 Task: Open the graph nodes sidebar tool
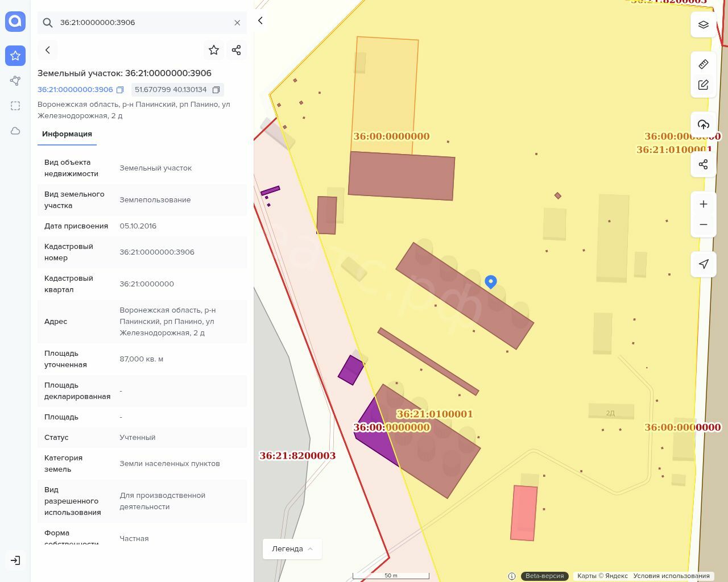[x=15, y=81]
